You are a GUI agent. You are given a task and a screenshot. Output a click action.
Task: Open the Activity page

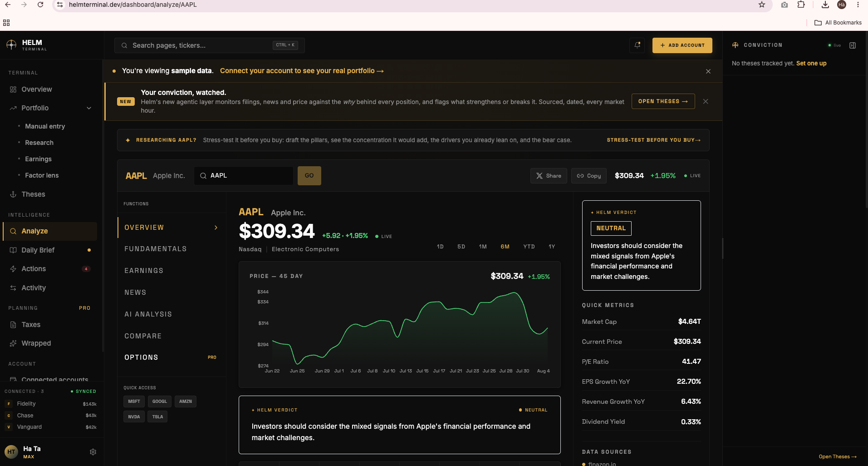pyautogui.click(x=50, y=288)
